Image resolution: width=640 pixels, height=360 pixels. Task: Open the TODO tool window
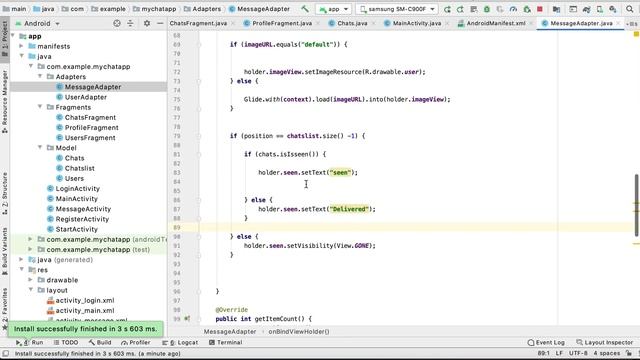click(66, 342)
